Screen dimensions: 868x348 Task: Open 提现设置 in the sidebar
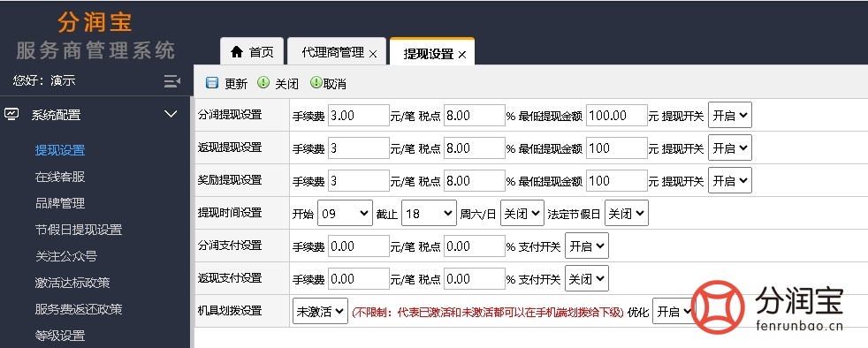coord(60,150)
